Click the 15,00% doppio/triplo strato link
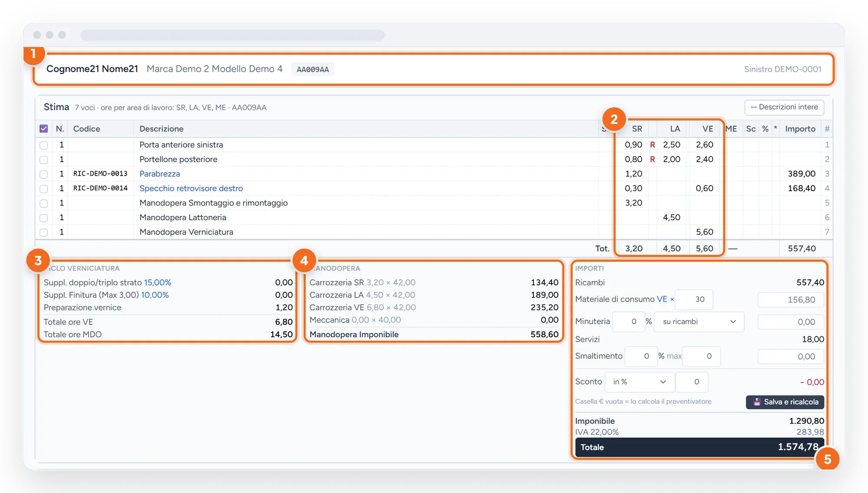 tap(158, 283)
